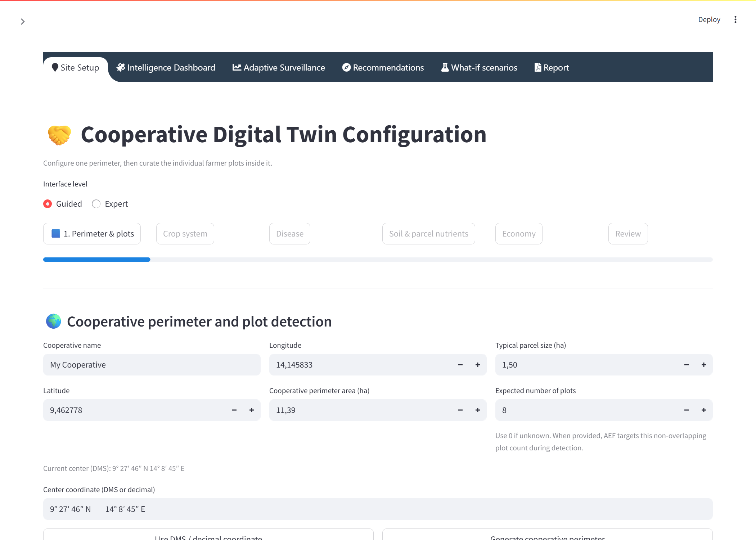This screenshot has width=756, height=540.
Task: Decrement Typical parcel size value
Action: point(687,365)
